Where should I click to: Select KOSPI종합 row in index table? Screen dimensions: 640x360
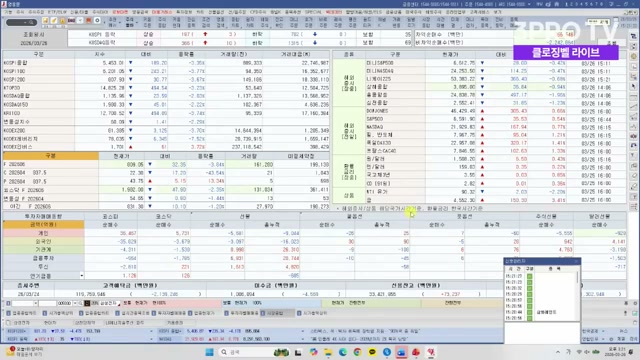(x=166, y=63)
